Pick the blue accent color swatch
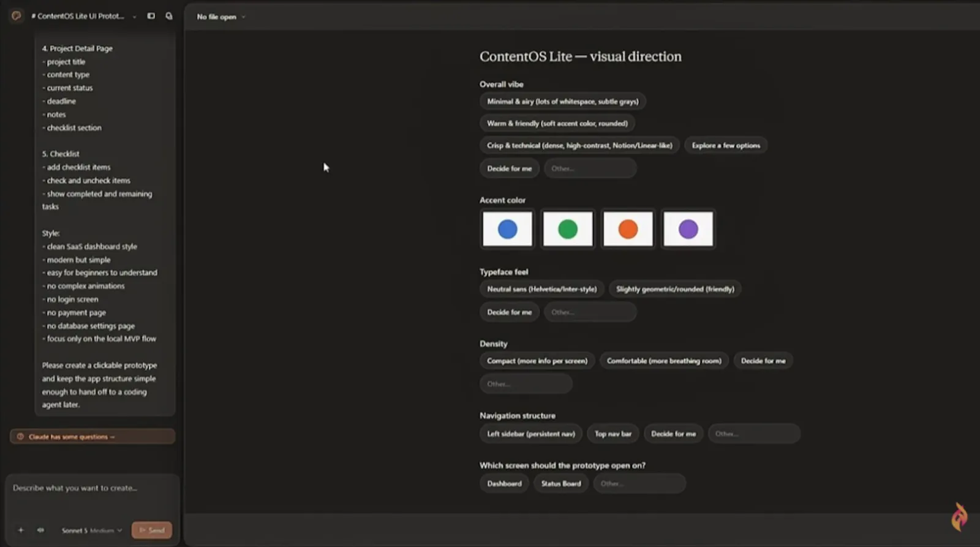Screen dimensions: 980x547 click(x=507, y=229)
